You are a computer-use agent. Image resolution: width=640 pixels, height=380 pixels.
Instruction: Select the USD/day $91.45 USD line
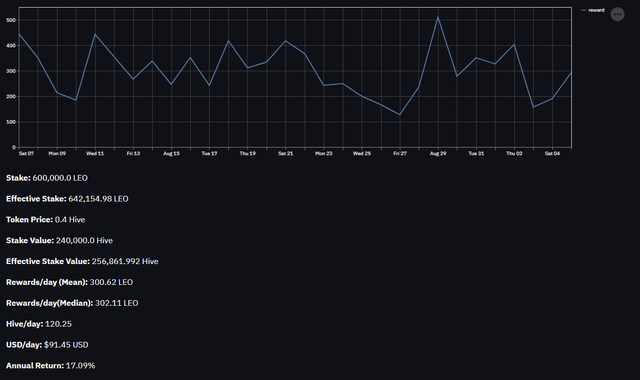click(47, 344)
